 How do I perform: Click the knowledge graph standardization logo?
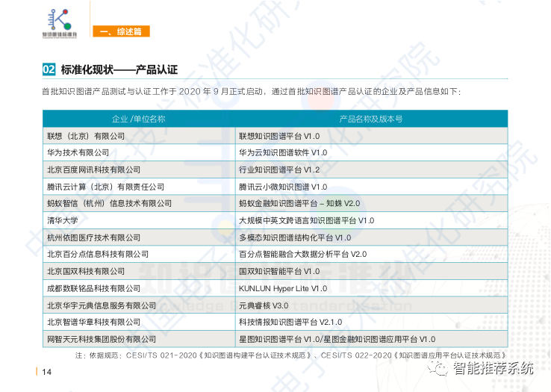pos(60,23)
